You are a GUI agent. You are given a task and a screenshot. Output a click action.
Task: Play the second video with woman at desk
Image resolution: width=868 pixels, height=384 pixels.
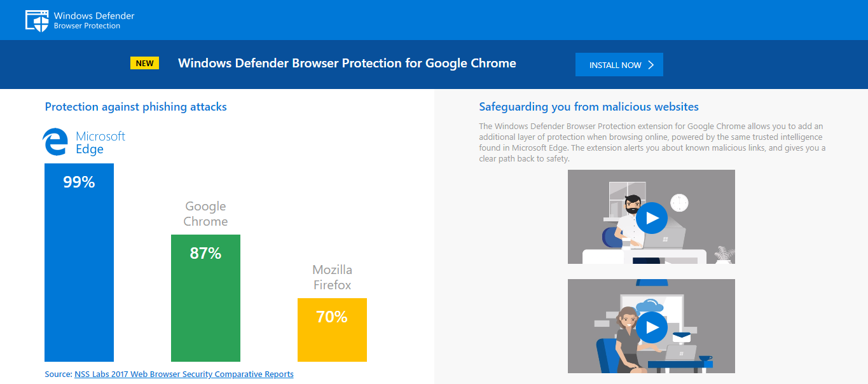click(x=651, y=327)
